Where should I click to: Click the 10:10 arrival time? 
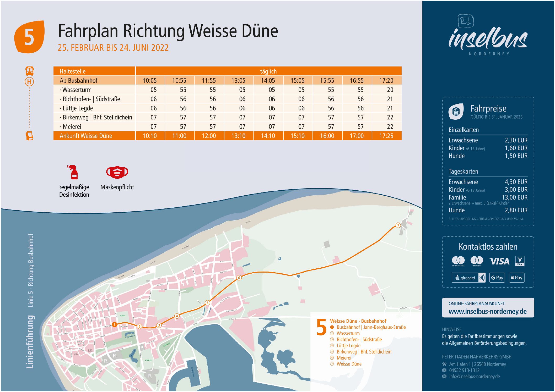(x=150, y=136)
